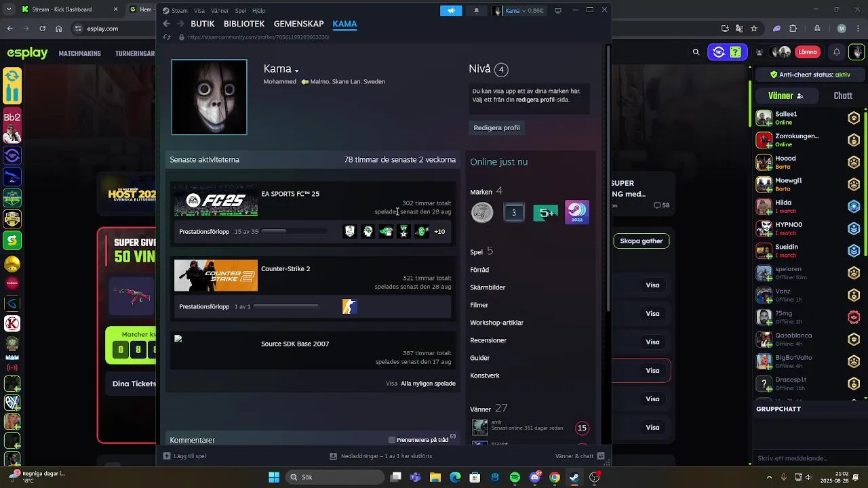
Task: Open the Steam menu
Action: (x=180, y=11)
